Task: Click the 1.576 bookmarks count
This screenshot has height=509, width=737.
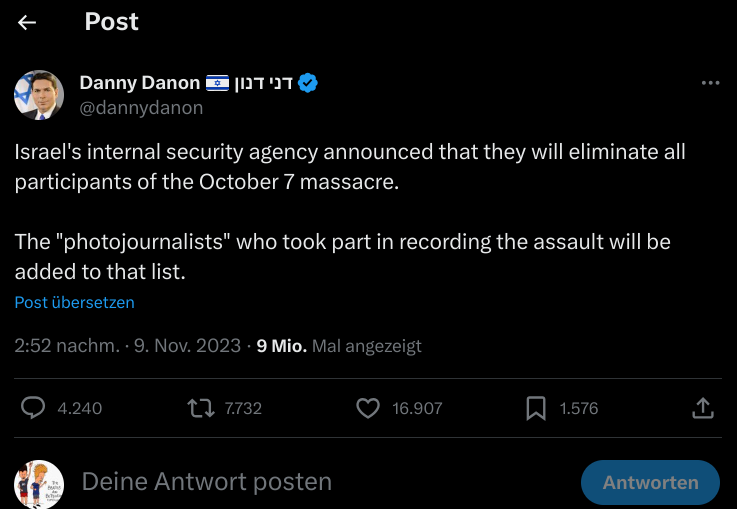Action: [x=579, y=408]
